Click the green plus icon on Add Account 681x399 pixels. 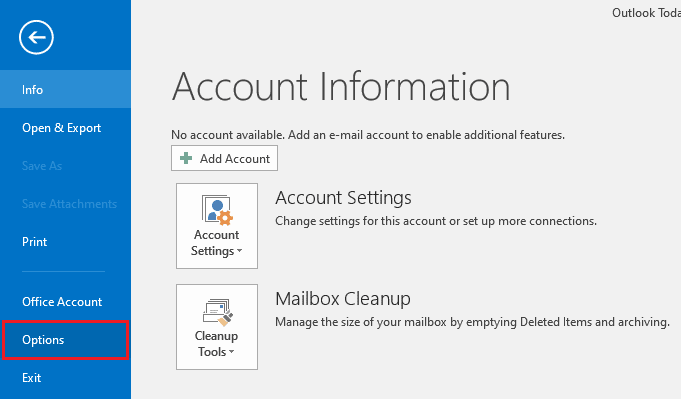[186, 158]
